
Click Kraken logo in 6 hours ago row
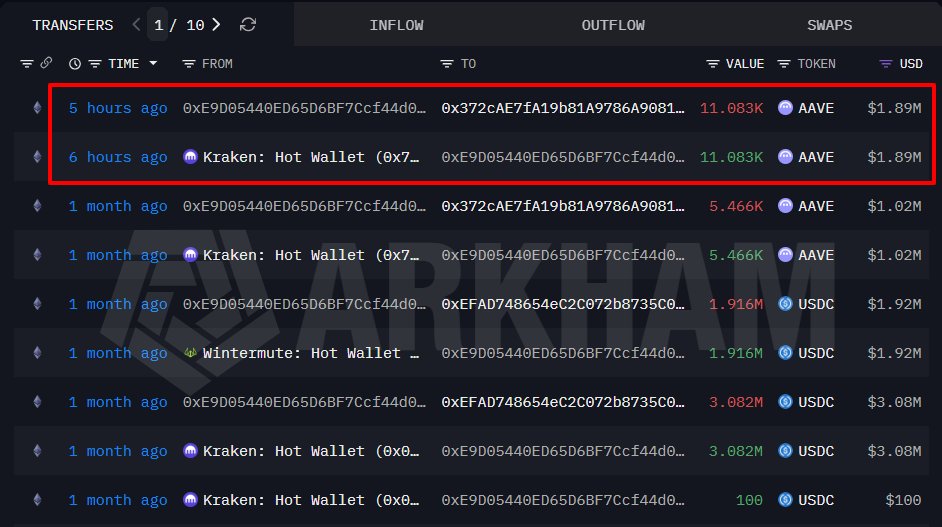190,157
